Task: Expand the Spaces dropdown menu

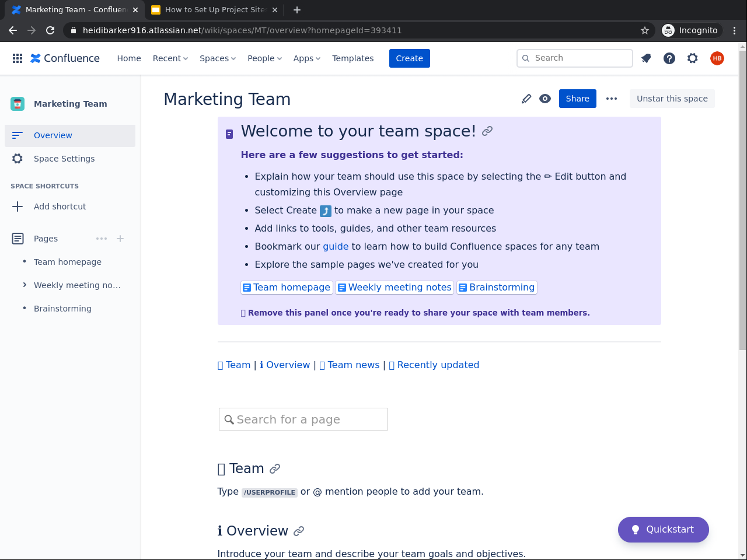Action: [x=218, y=58]
